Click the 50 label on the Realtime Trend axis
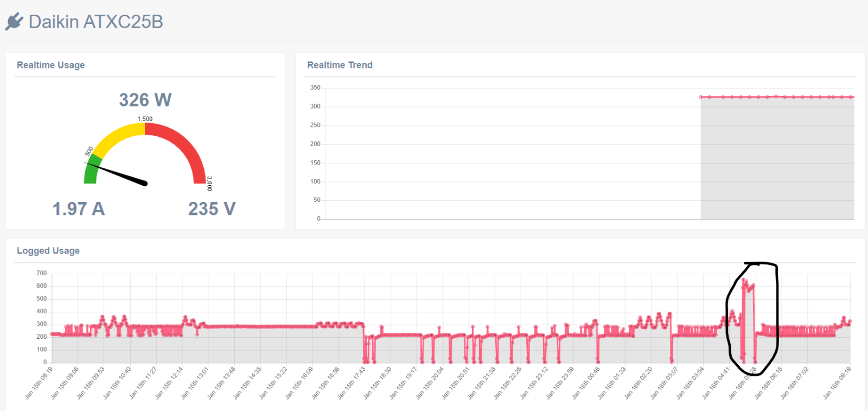The image size is (868, 411). click(317, 200)
